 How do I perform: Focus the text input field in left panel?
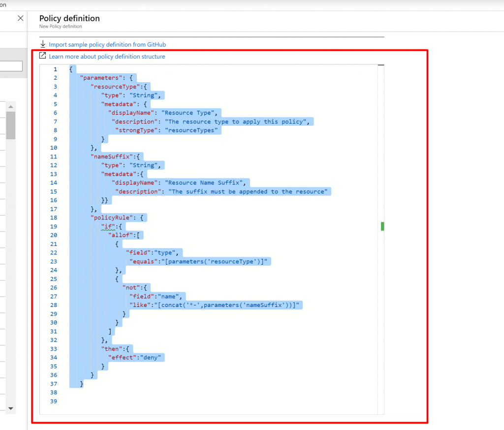click(x=11, y=66)
